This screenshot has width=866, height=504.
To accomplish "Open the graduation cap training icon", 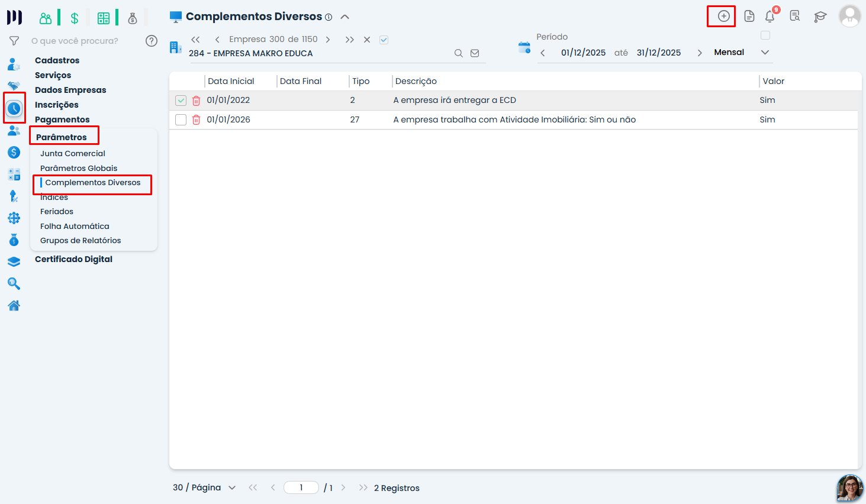I will pos(820,17).
